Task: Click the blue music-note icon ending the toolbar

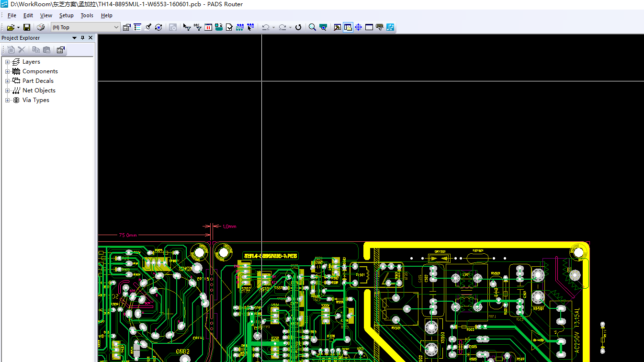Action: coord(390,27)
